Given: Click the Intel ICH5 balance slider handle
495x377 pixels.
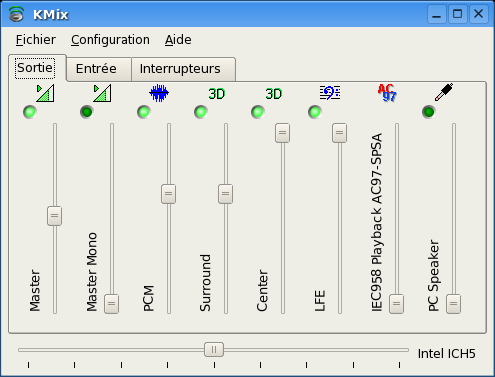Looking at the screenshot, I should 214,350.
